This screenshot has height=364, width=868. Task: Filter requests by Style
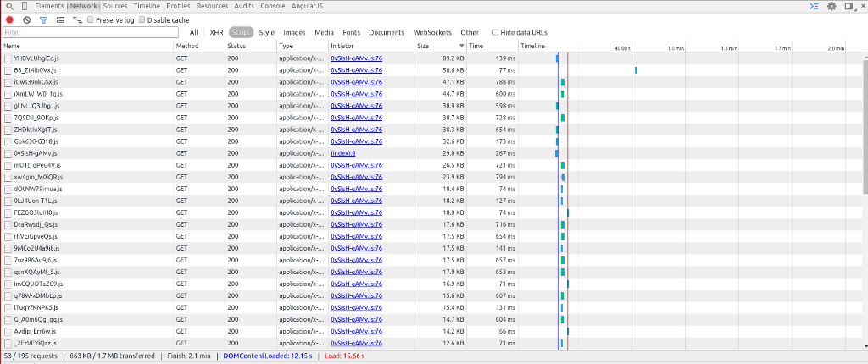pyautogui.click(x=267, y=33)
